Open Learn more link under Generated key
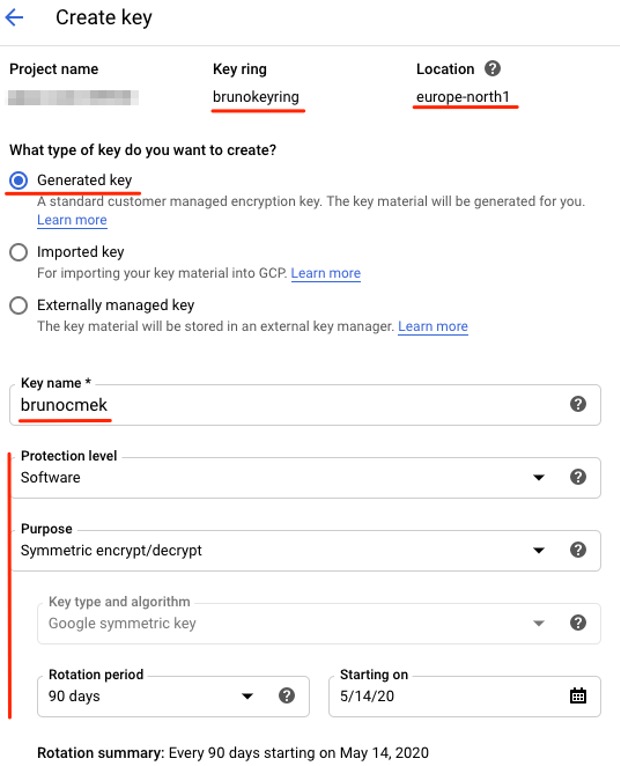Image resolution: width=620 pixels, height=766 pixels. (72, 220)
